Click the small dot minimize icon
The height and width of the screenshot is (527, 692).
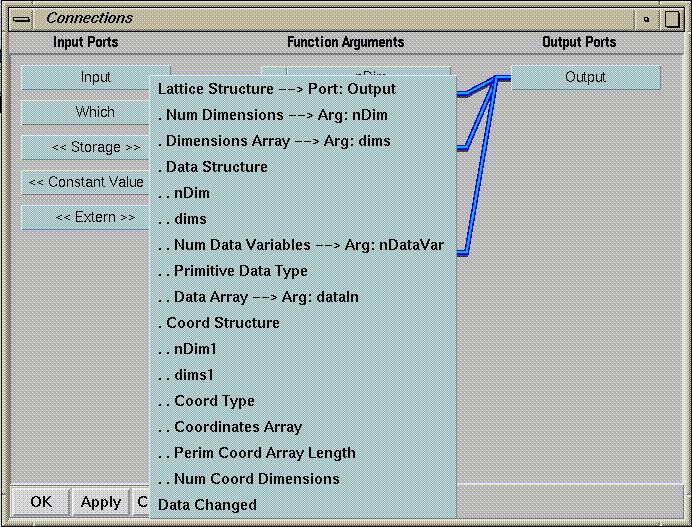click(x=647, y=18)
